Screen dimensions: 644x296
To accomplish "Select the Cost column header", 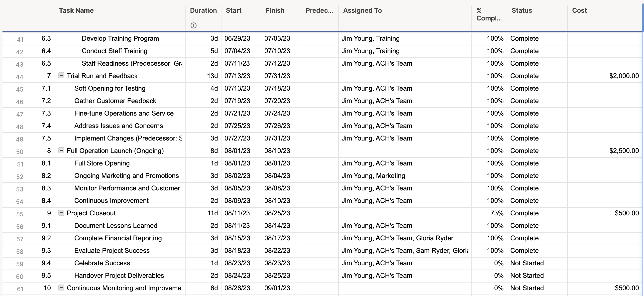I will [x=579, y=10].
